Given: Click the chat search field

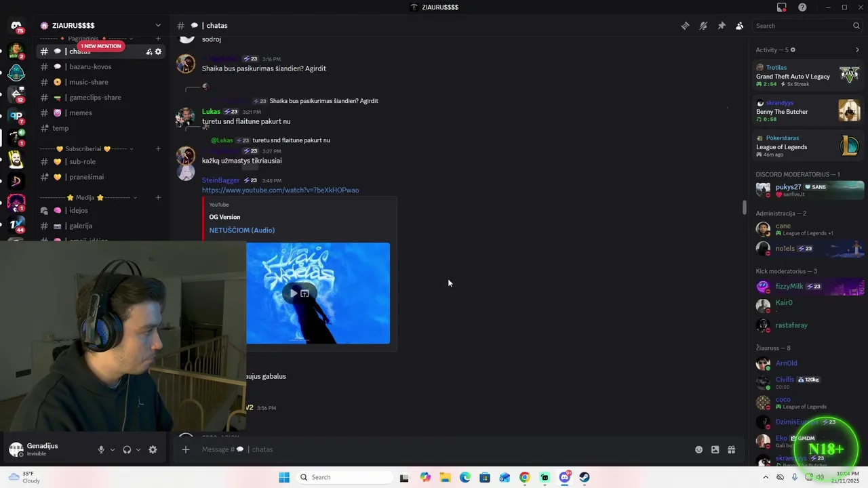Looking at the screenshot, I should 807,26.
